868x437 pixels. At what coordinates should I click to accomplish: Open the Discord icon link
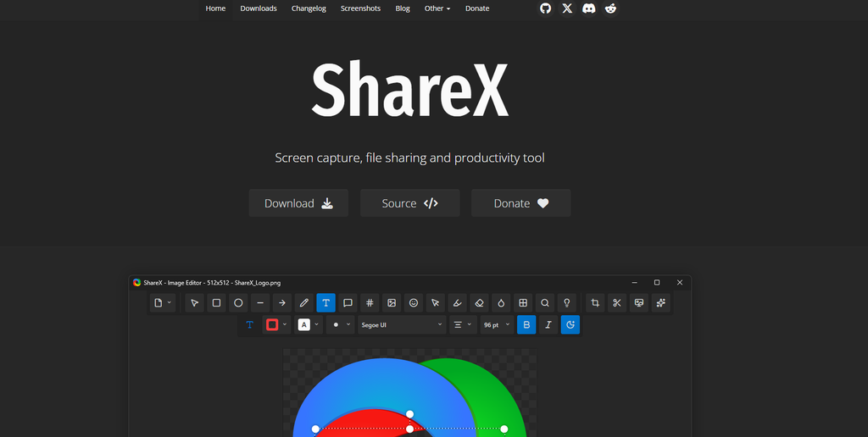589,8
